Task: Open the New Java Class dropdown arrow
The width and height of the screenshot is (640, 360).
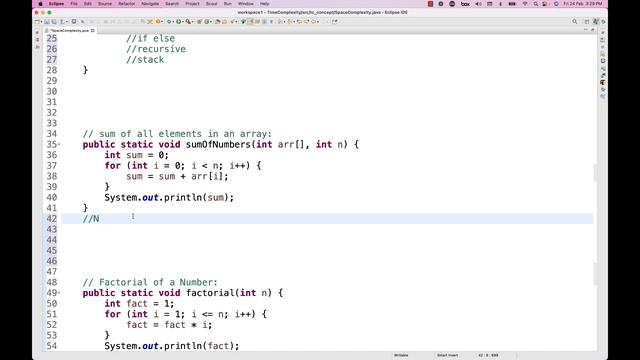Action: [211, 21]
